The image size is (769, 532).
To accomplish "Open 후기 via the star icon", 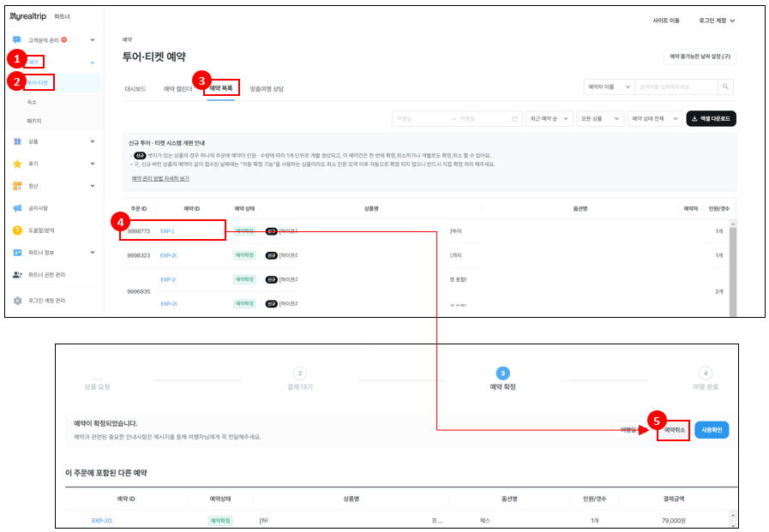I will (x=17, y=164).
